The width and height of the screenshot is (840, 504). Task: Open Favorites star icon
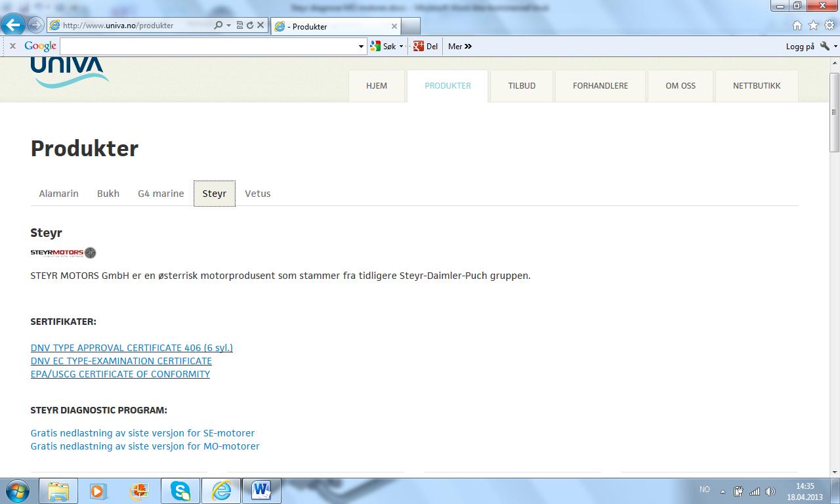814,26
